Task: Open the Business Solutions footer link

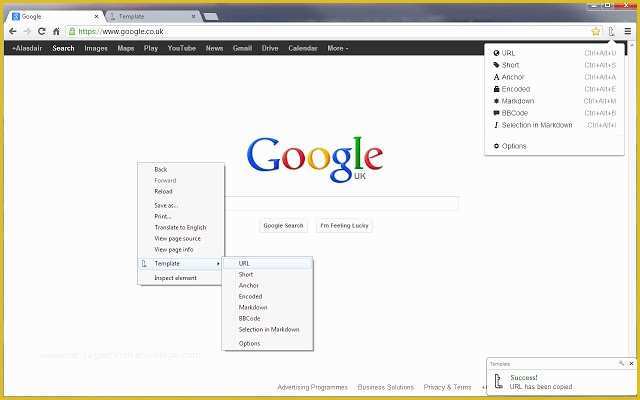Action: pos(386,387)
